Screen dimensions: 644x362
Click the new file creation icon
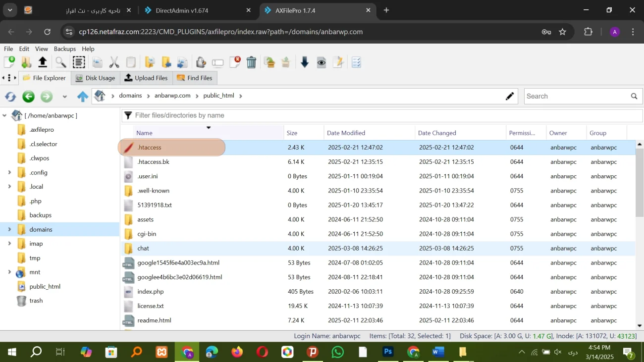click(x=10, y=62)
